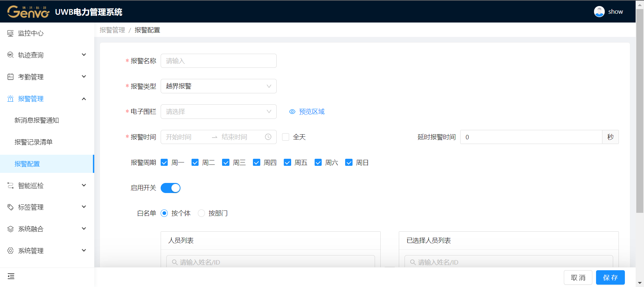The width and height of the screenshot is (644, 287).
Task: Uncheck the 周日 checkbox
Action: (x=349, y=162)
